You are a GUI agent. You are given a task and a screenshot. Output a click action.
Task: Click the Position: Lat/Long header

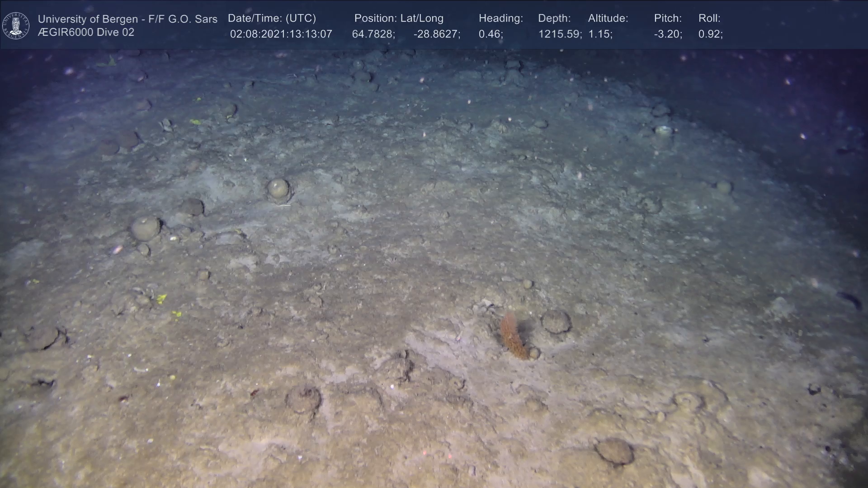click(399, 19)
